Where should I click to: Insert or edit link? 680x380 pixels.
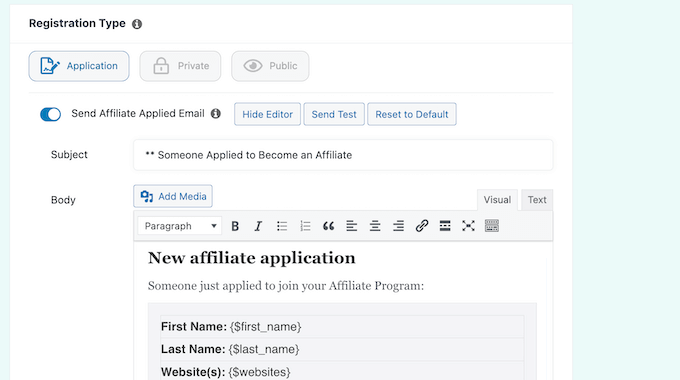(422, 226)
